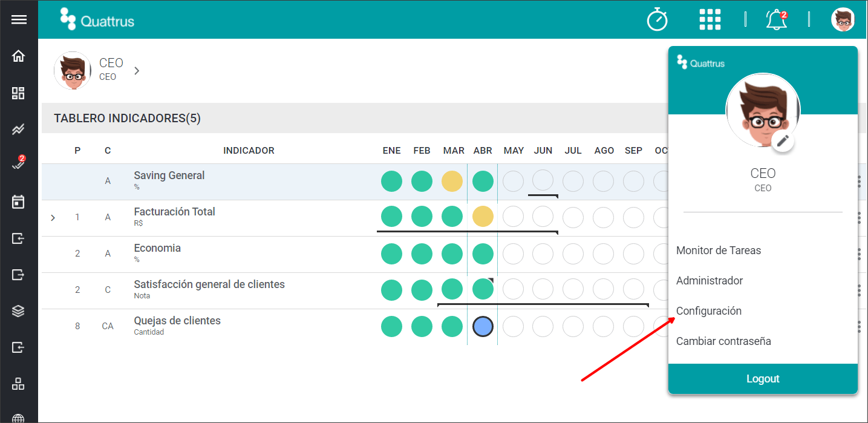
Task: Open the Saving General indicator
Action: pos(169,175)
